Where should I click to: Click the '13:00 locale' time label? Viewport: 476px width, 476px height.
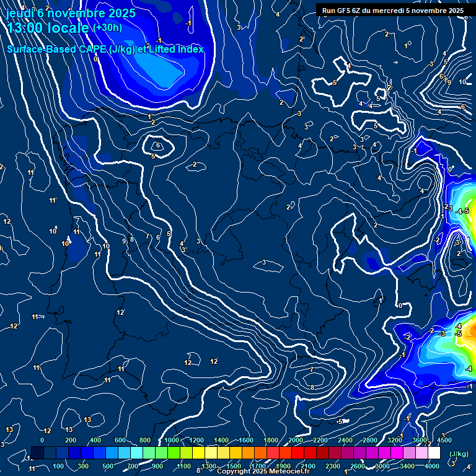48,28
